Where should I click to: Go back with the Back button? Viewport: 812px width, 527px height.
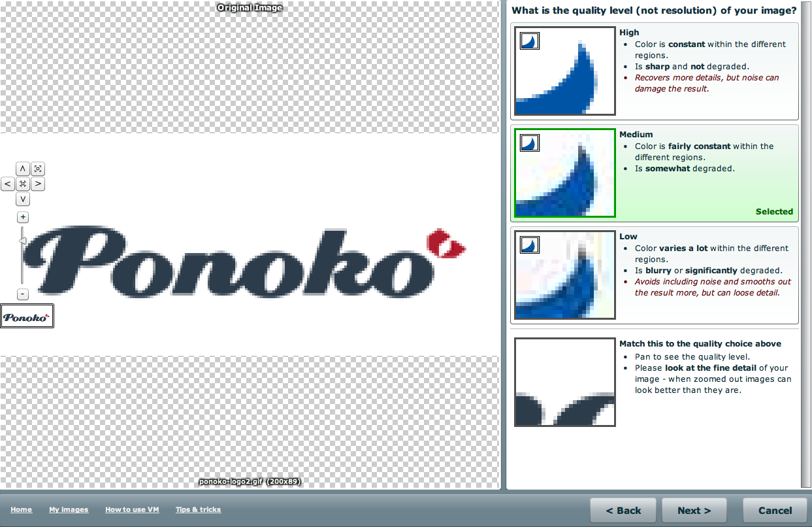click(623, 510)
